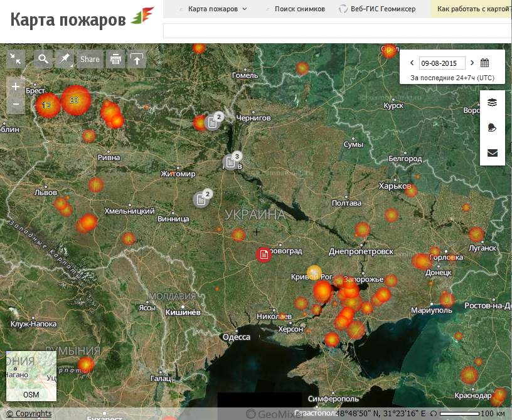Open notifications via the bell icon

(492, 126)
